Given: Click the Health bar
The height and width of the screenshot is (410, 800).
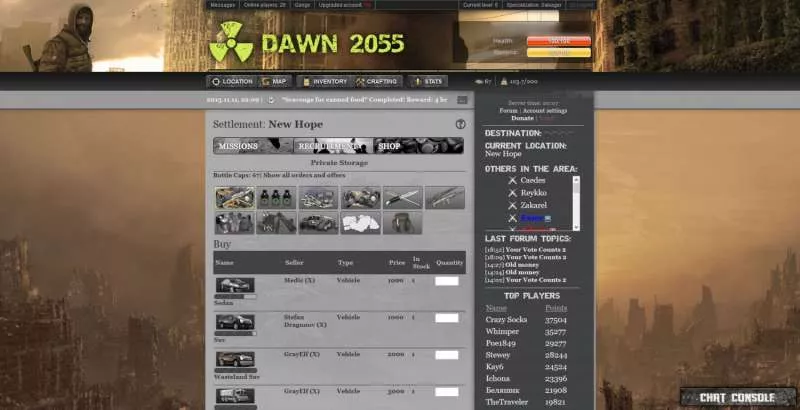Looking at the screenshot, I should tap(559, 41).
